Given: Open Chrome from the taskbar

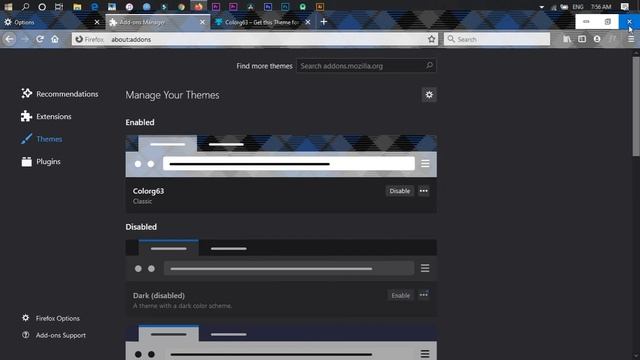Looking at the screenshot, I should (x=181, y=7).
